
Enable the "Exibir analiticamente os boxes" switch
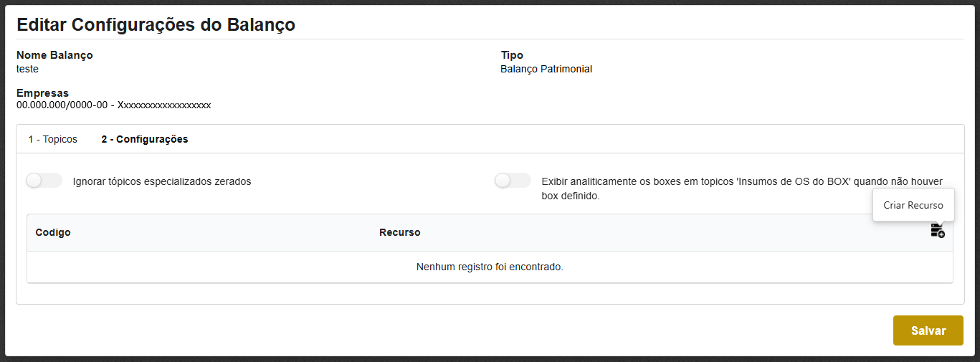(x=513, y=181)
